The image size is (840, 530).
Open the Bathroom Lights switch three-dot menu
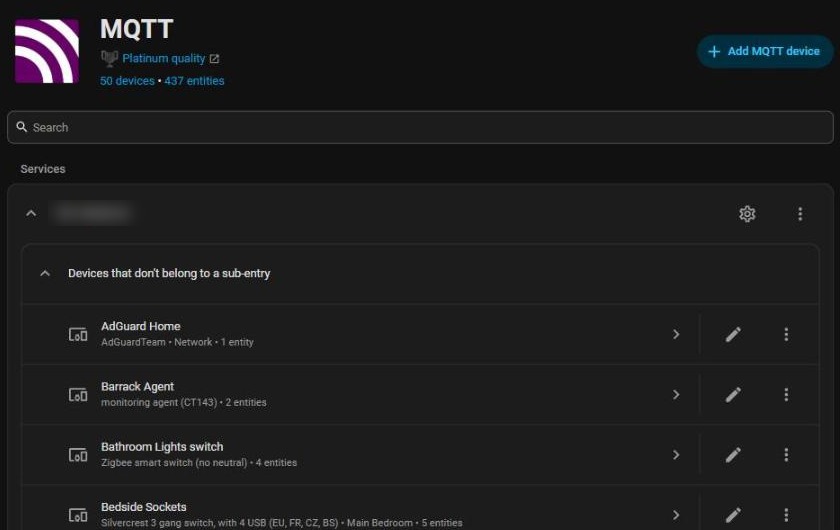tap(786, 455)
